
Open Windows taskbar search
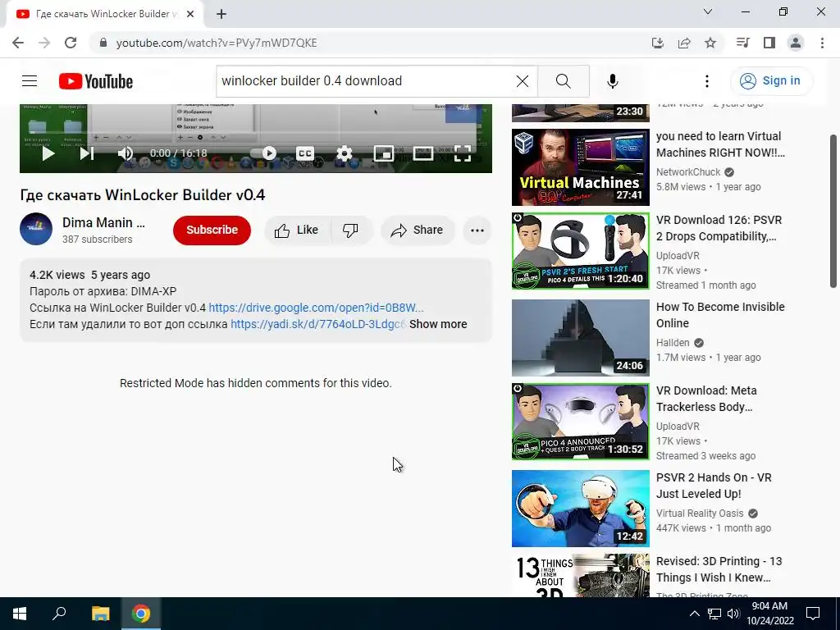(x=59, y=614)
